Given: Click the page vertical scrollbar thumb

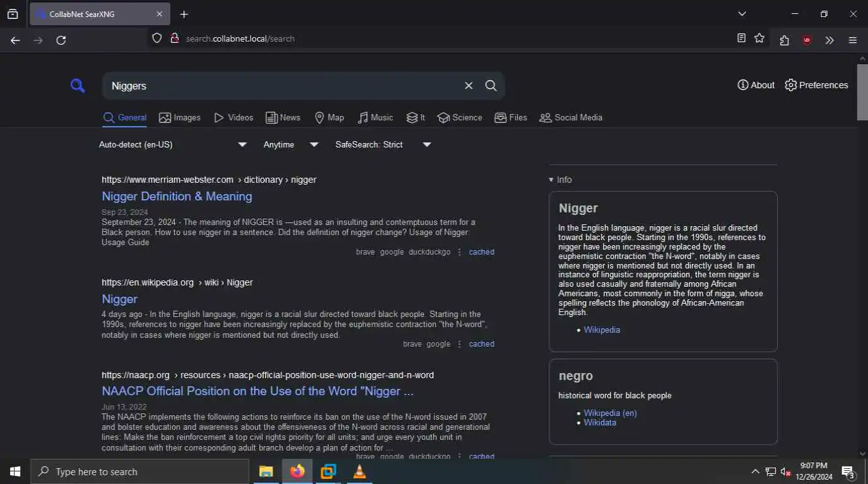Looking at the screenshot, I should 862,91.
